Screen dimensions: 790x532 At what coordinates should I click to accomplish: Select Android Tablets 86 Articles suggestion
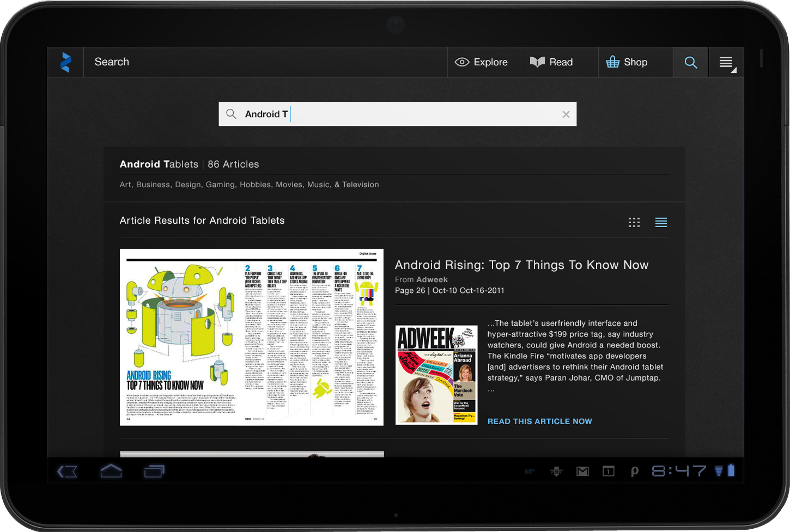(x=394, y=164)
